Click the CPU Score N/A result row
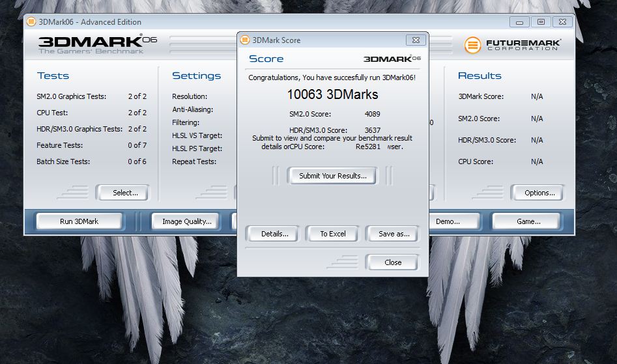 [x=500, y=161]
